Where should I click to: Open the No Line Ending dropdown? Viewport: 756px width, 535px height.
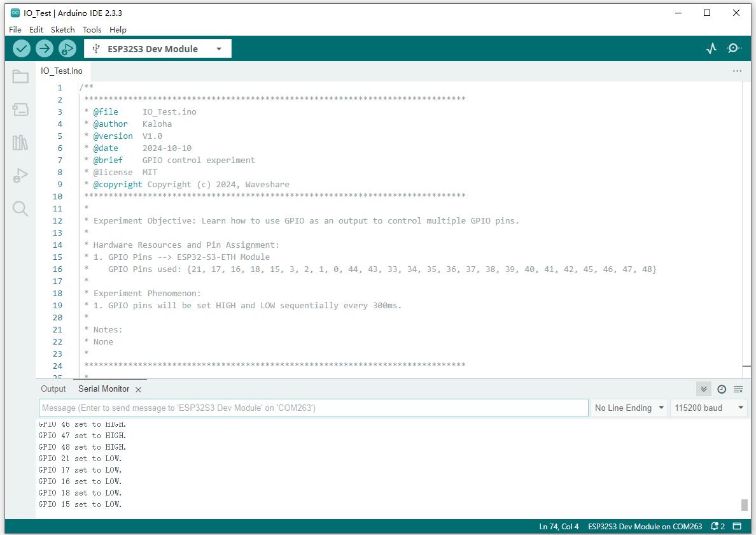629,408
